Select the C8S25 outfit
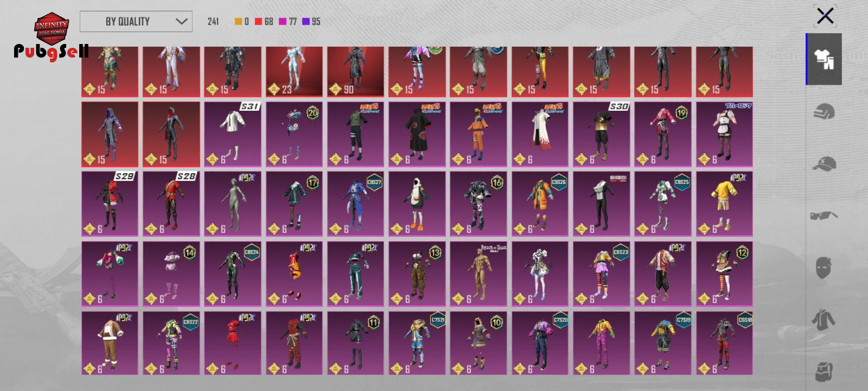 click(663, 204)
